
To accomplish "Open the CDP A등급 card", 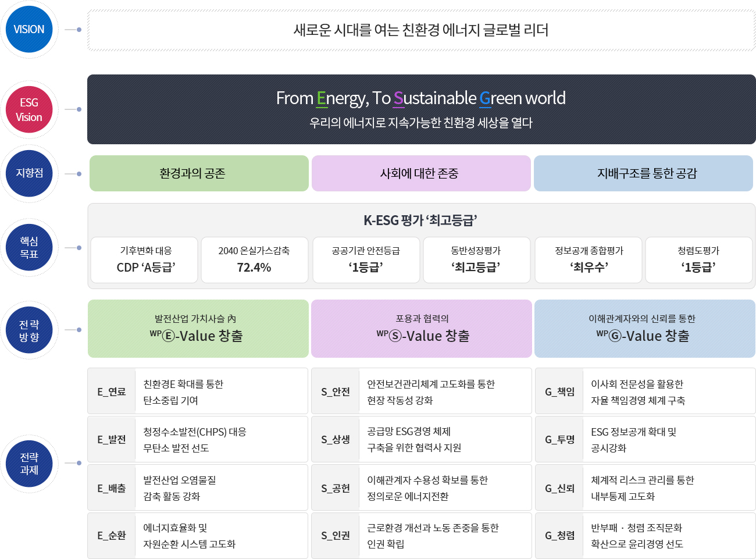I will (144, 259).
